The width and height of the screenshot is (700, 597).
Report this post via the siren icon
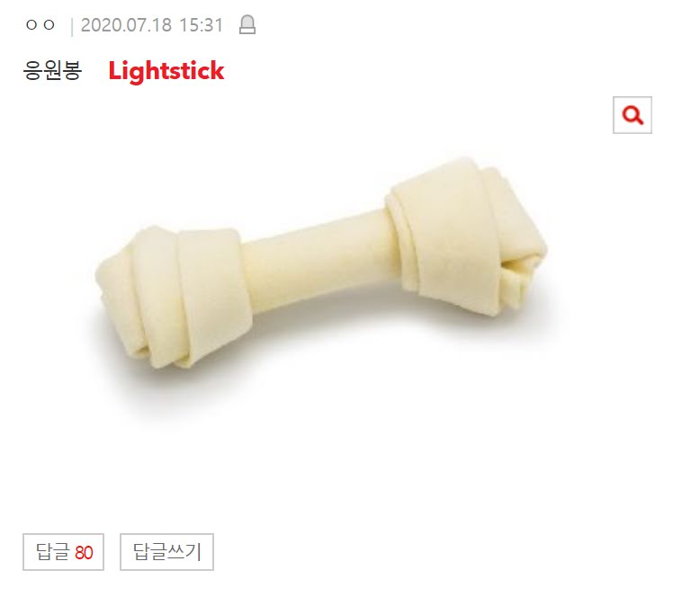247,24
